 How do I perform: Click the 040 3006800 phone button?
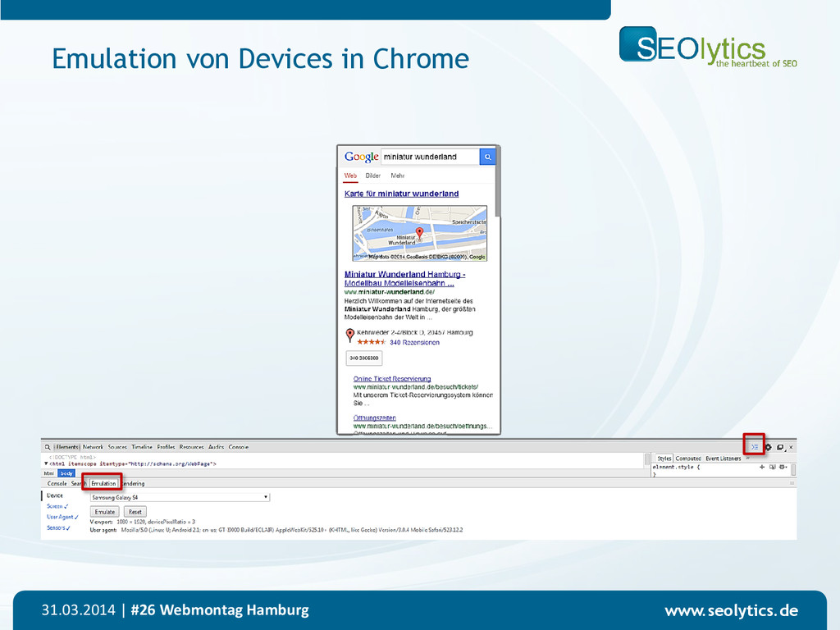(x=364, y=358)
